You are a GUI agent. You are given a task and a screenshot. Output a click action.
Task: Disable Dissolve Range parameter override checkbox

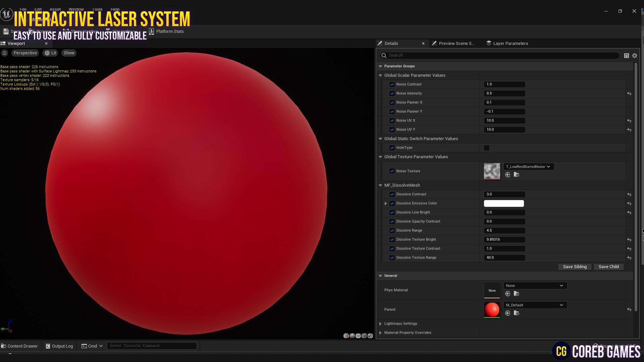392,231
